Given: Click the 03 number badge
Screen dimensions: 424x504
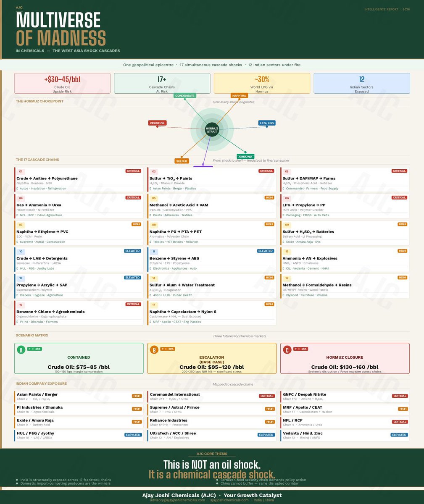Looking at the screenshot, I should click(x=287, y=171).
